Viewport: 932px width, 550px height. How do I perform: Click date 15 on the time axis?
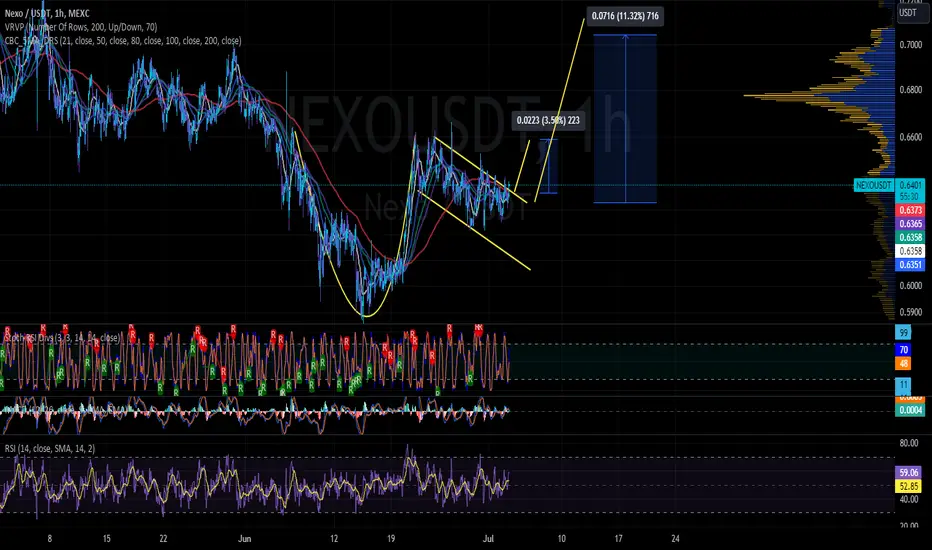pyautogui.click(x=106, y=539)
